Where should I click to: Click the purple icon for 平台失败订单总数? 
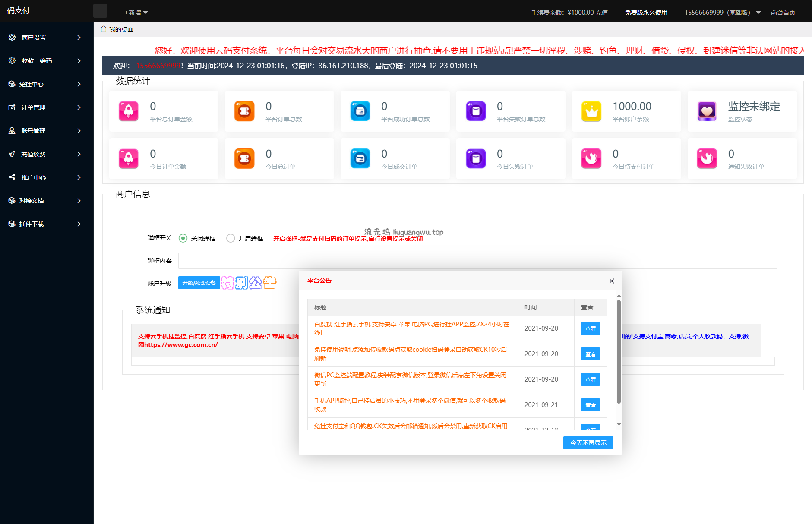[x=476, y=111]
